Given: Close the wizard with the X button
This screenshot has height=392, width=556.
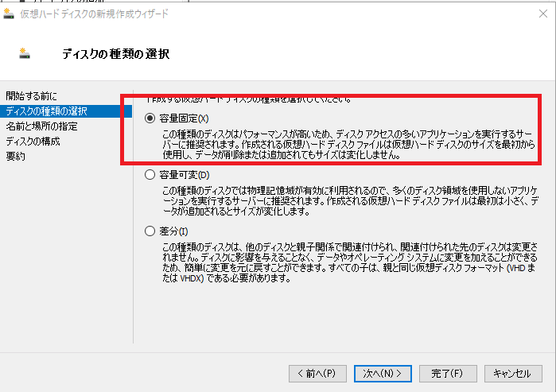Looking at the screenshot, I should coord(543,14).
